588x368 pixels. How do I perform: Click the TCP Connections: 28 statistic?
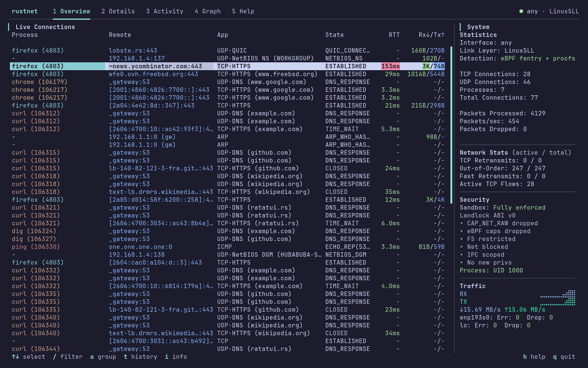(495, 74)
